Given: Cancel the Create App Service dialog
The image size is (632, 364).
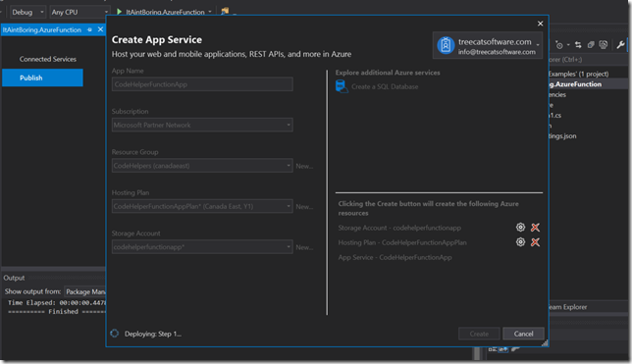Looking at the screenshot, I should tap(523, 334).
